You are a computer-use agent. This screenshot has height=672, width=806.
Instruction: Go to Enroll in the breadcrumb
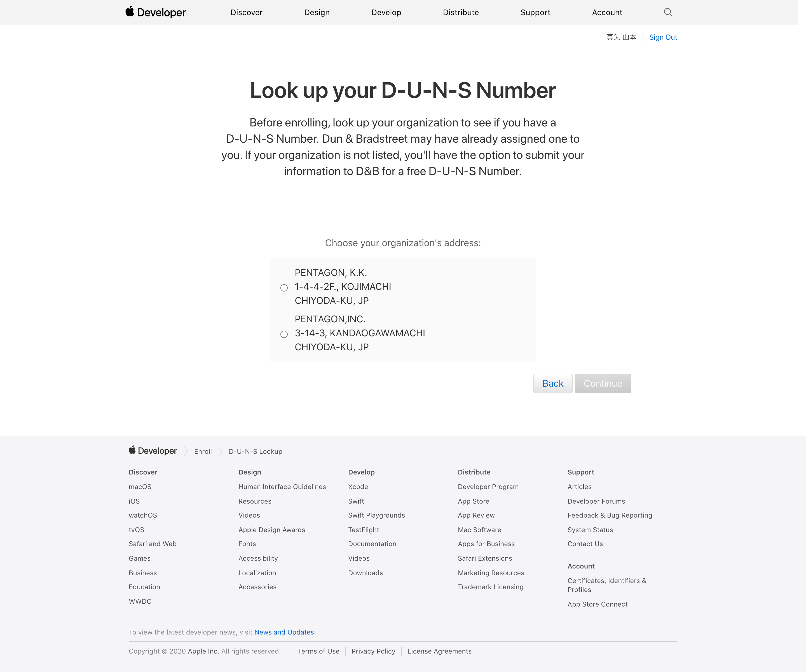coord(203,451)
